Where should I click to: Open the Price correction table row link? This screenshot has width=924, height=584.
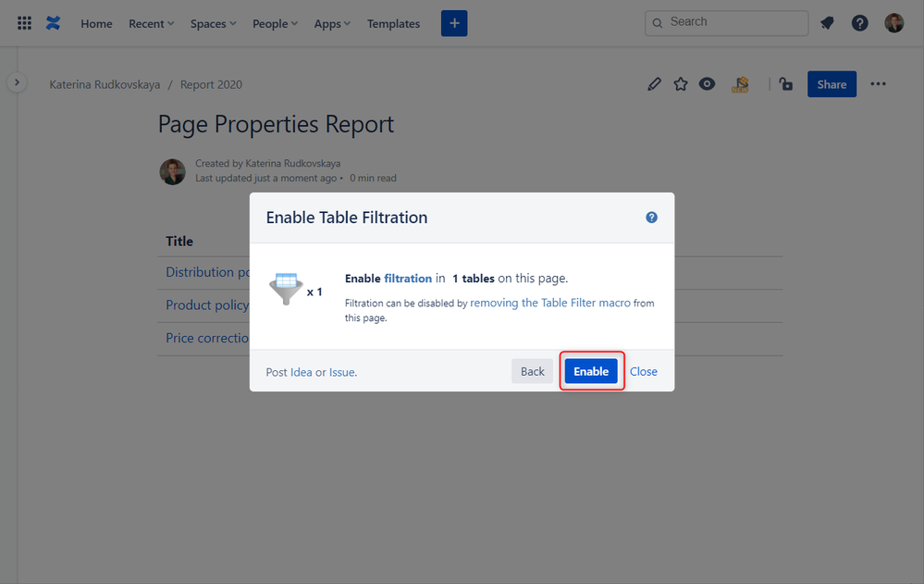[x=207, y=338]
